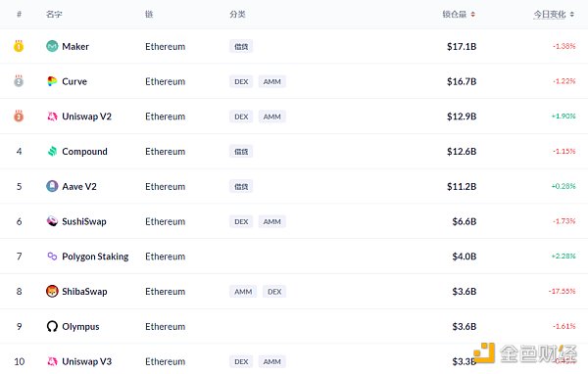Sort by the 今日变化 column arrows
The height and width of the screenshot is (374, 588).
[572, 15]
